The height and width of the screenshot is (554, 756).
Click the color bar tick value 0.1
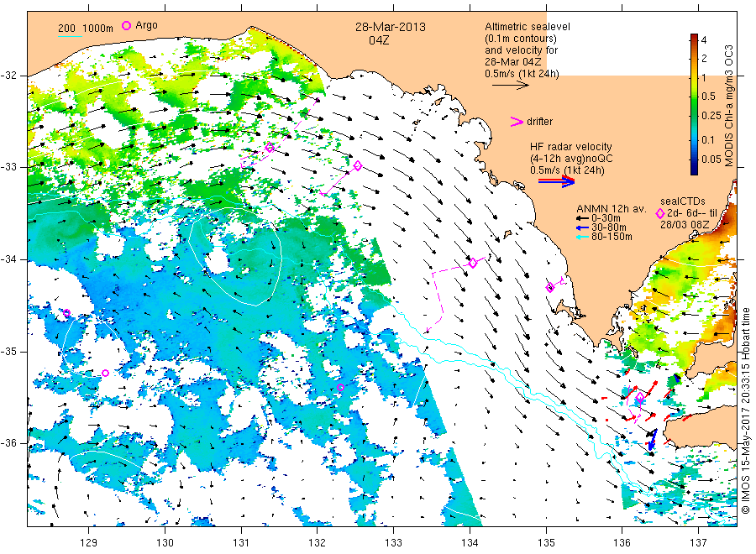tap(708, 139)
